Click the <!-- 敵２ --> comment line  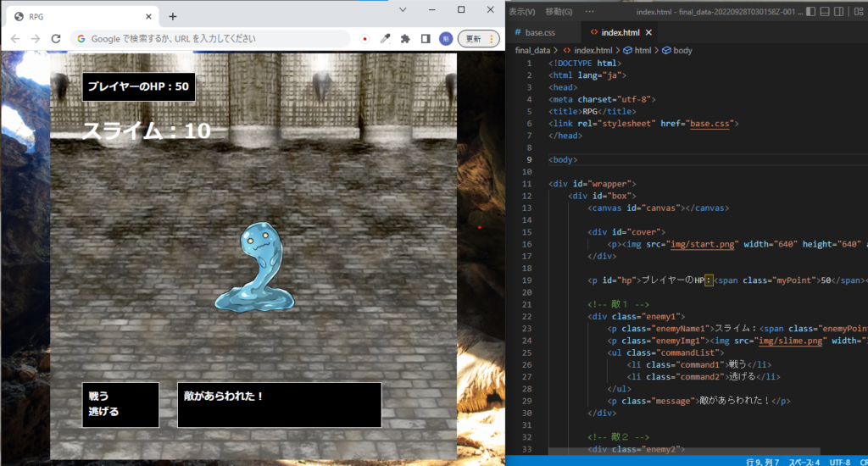[618, 437]
